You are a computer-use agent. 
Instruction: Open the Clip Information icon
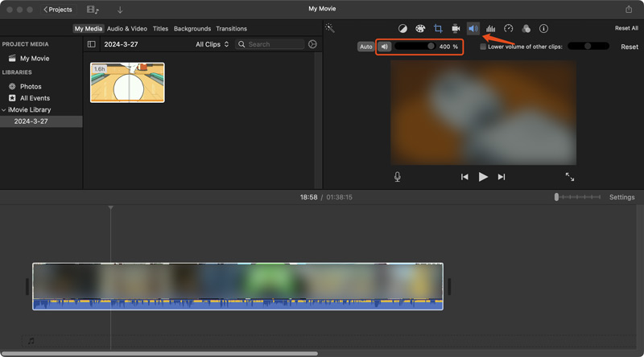click(543, 29)
